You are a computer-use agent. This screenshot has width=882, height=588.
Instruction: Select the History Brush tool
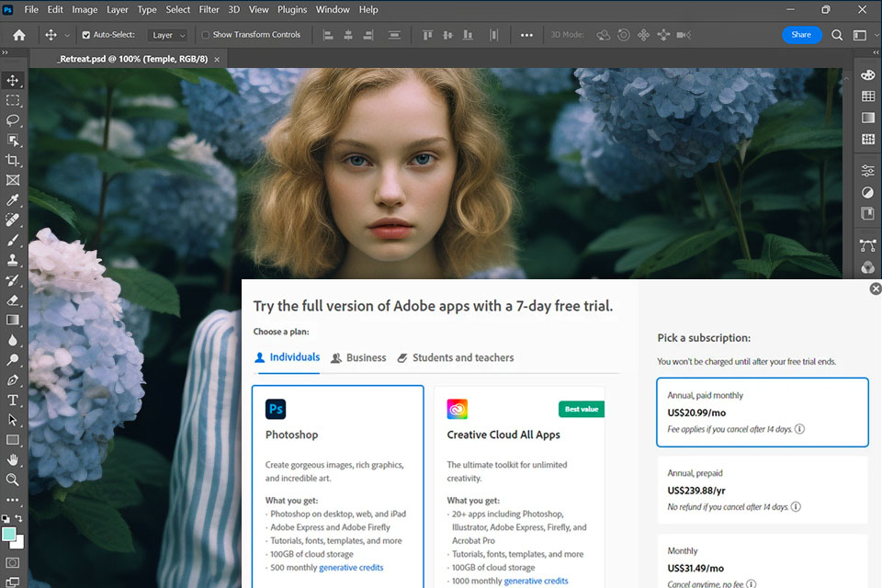[12, 280]
